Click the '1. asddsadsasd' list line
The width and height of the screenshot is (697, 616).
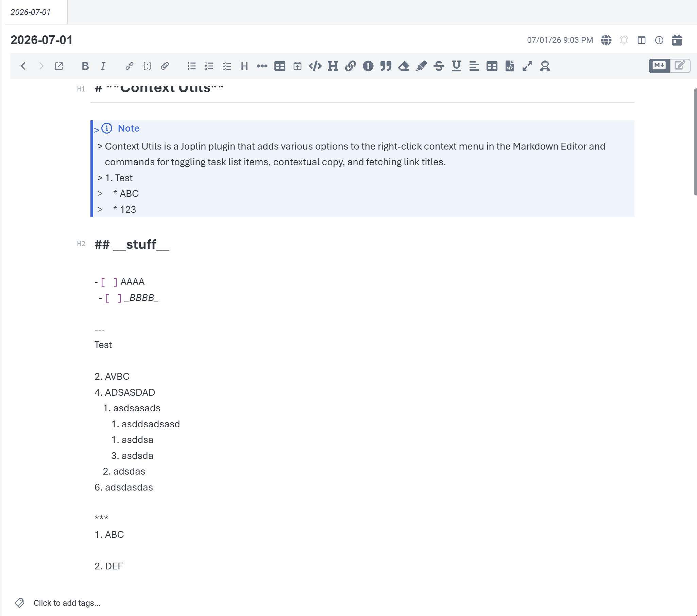click(146, 424)
